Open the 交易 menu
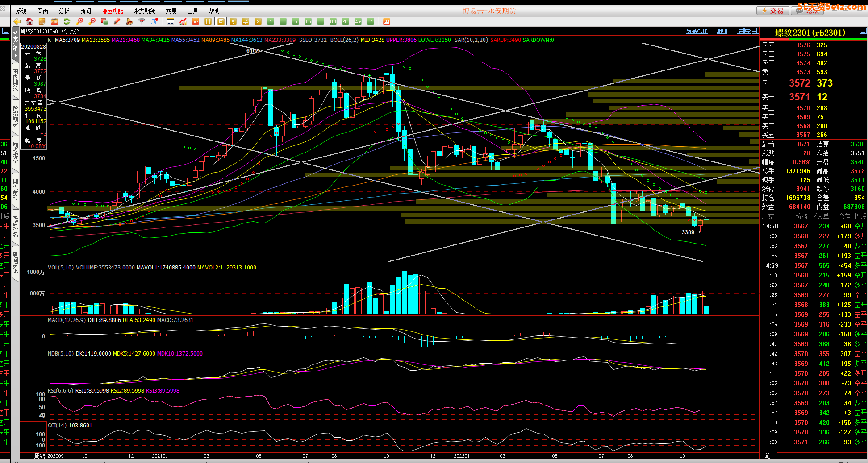The height and width of the screenshot is (463, 868). click(171, 11)
